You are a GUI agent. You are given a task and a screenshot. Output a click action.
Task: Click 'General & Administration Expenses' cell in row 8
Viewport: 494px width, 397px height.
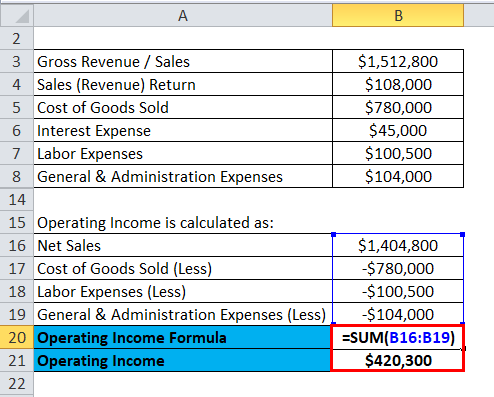point(183,176)
